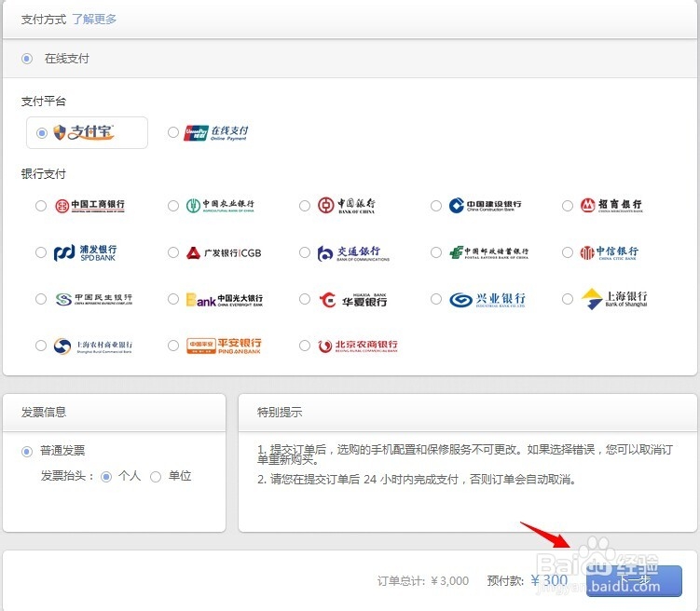The image size is (700, 611).
Task: Click the Alipay (支付宝) logo
Action: point(84,132)
